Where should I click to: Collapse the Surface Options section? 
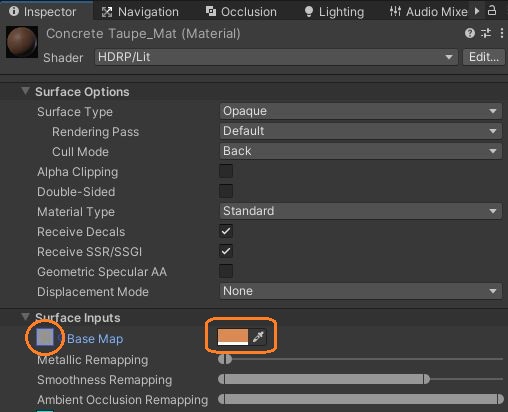click(25, 91)
